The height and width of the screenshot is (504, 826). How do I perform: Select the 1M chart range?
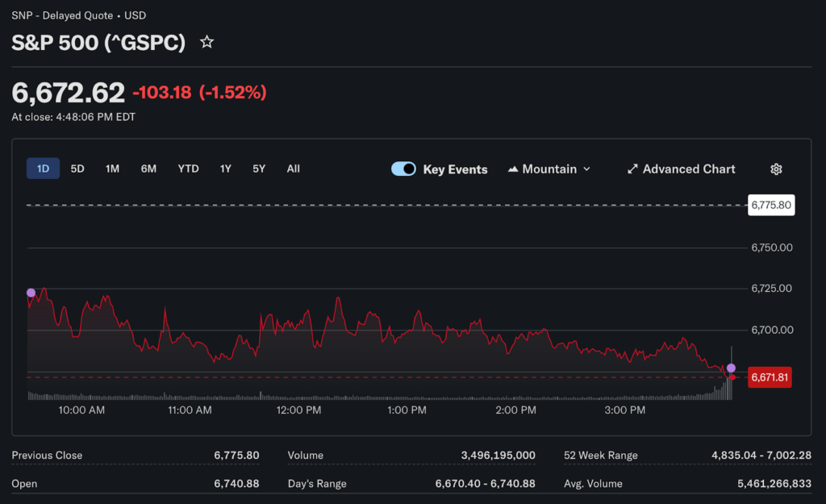tap(112, 169)
